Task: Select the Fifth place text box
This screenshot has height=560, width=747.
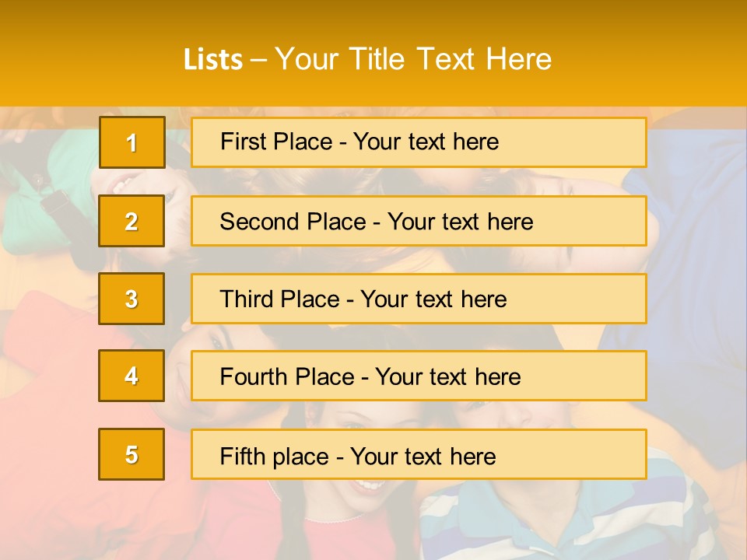Action: [419, 453]
